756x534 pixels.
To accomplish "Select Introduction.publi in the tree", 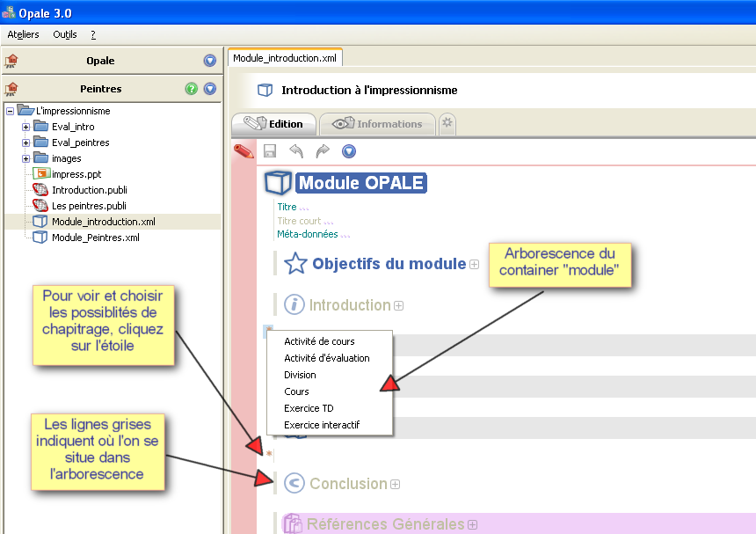I will click(x=90, y=190).
